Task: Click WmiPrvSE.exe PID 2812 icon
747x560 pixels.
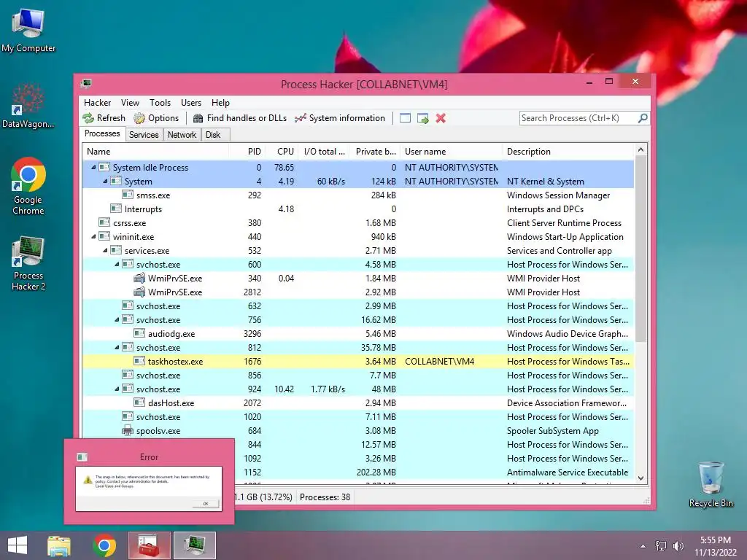Action: tap(139, 292)
